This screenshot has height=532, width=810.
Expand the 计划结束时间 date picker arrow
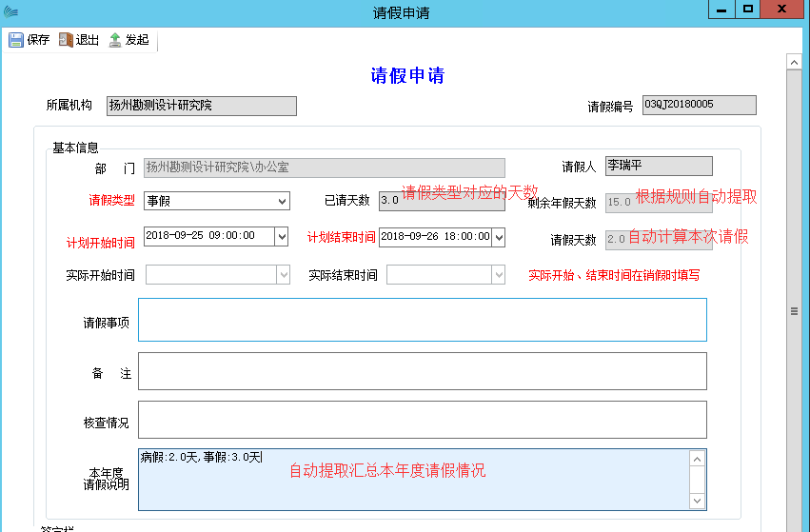tap(499, 238)
